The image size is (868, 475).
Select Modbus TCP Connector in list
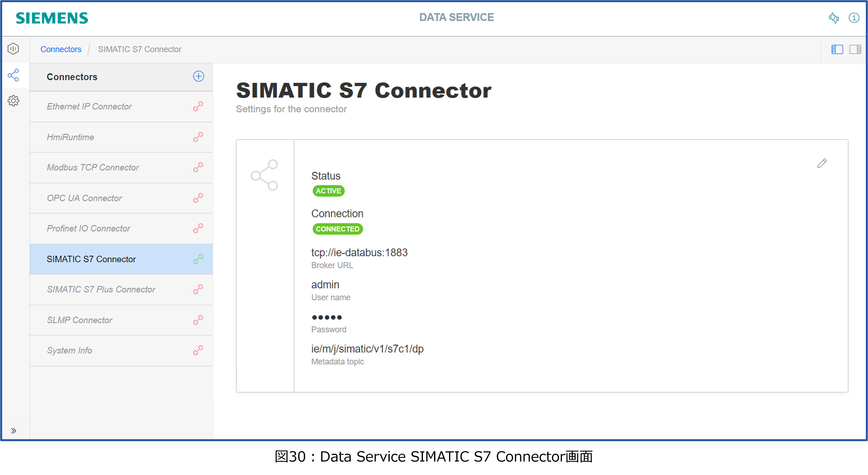(x=93, y=167)
